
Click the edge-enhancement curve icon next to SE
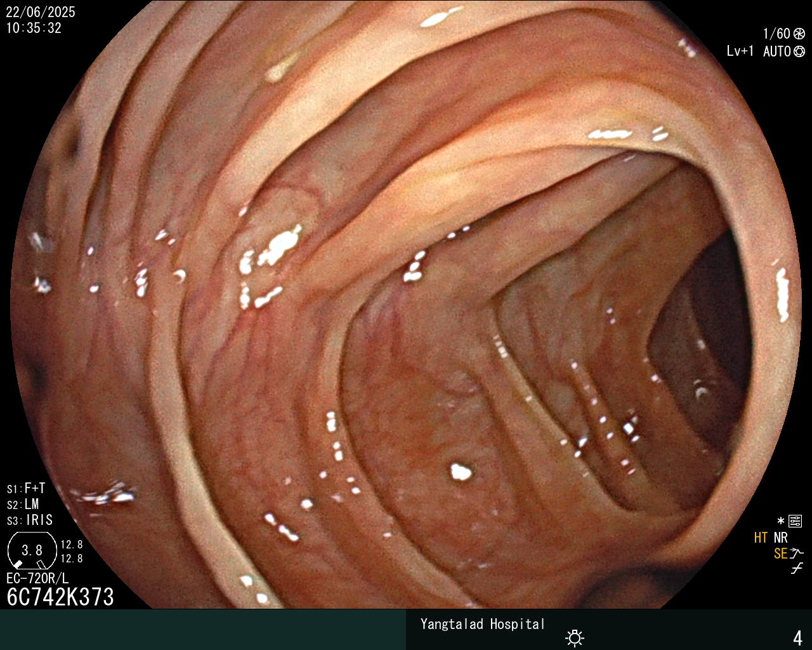point(797,554)
